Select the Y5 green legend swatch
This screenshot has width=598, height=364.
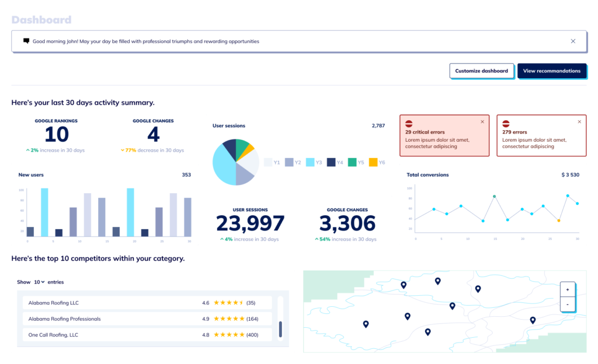point(352,163)
